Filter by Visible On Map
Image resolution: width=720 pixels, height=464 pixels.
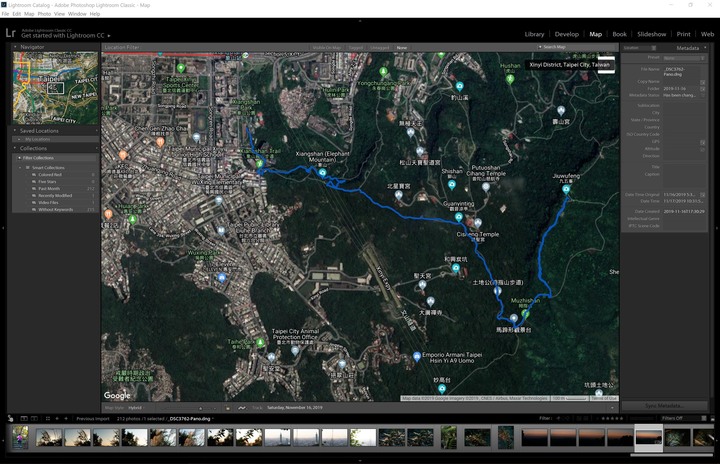point(326,47)
